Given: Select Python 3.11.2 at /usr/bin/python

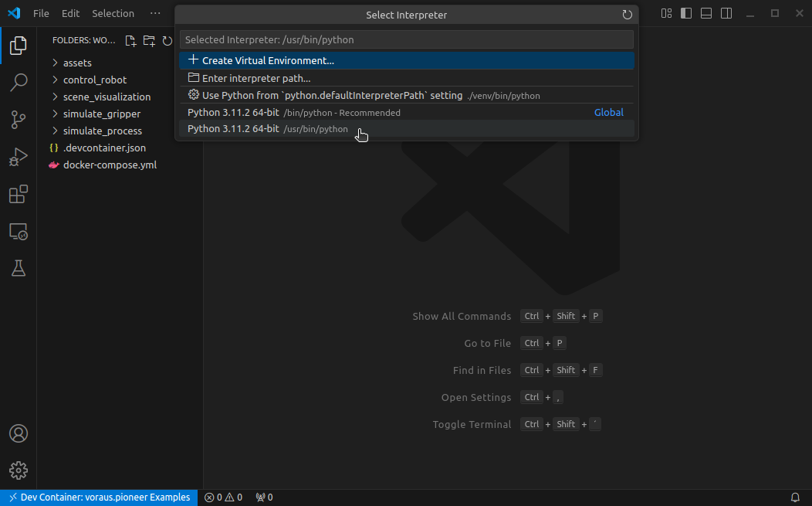Looking at the screenshot, I should click(407, 128).
